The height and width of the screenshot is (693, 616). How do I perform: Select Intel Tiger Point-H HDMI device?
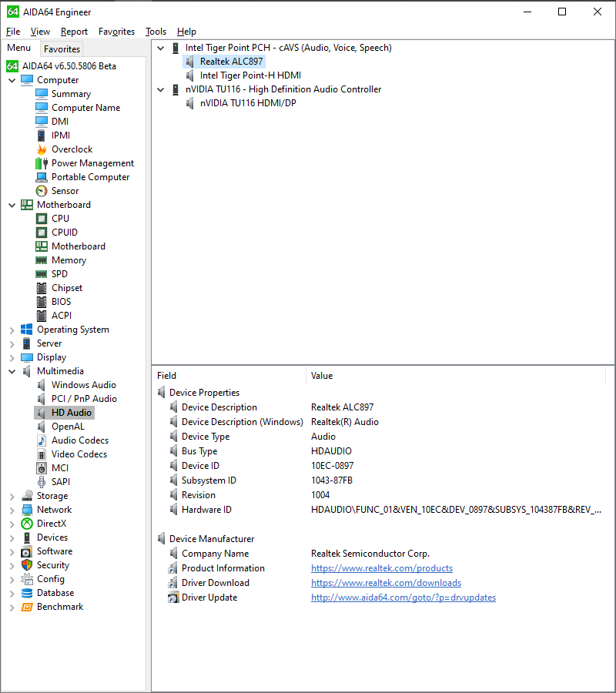[250, 75]
